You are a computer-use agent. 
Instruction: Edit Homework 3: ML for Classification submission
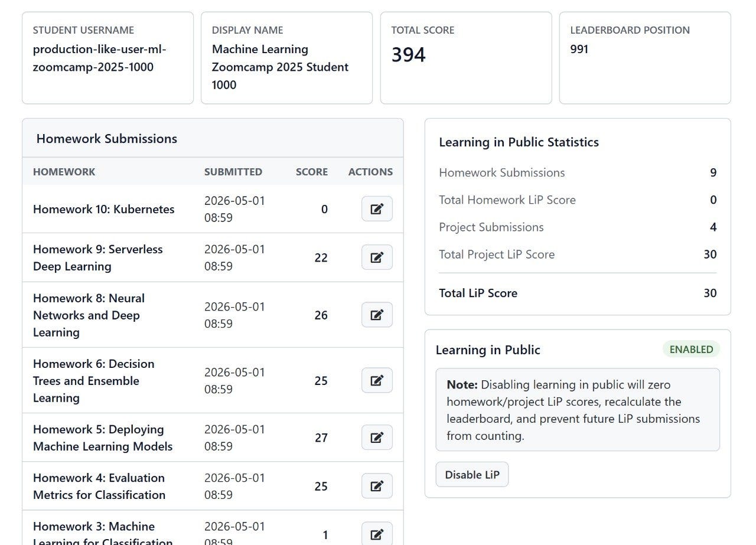point(377,534)
